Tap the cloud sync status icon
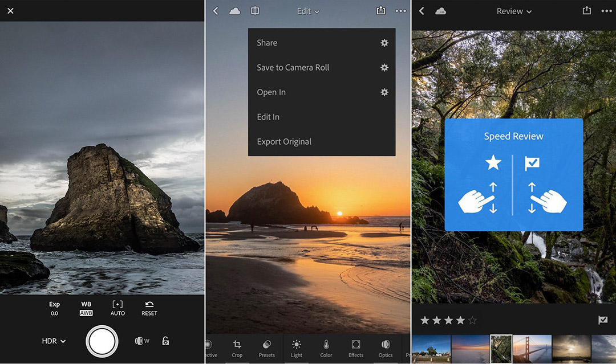The height and width of the screenshot is (364, 616). pyautogui.click(x=234, y=10)
